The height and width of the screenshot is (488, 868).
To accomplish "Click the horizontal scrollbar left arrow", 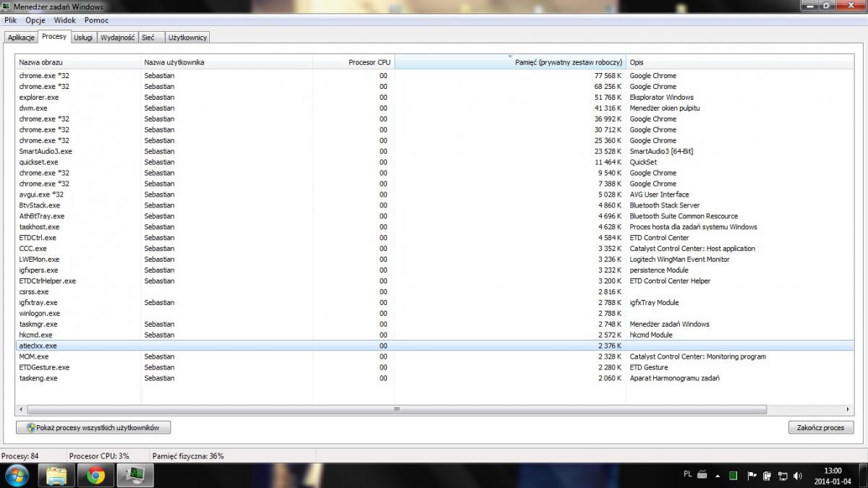I will pos(21,409).
